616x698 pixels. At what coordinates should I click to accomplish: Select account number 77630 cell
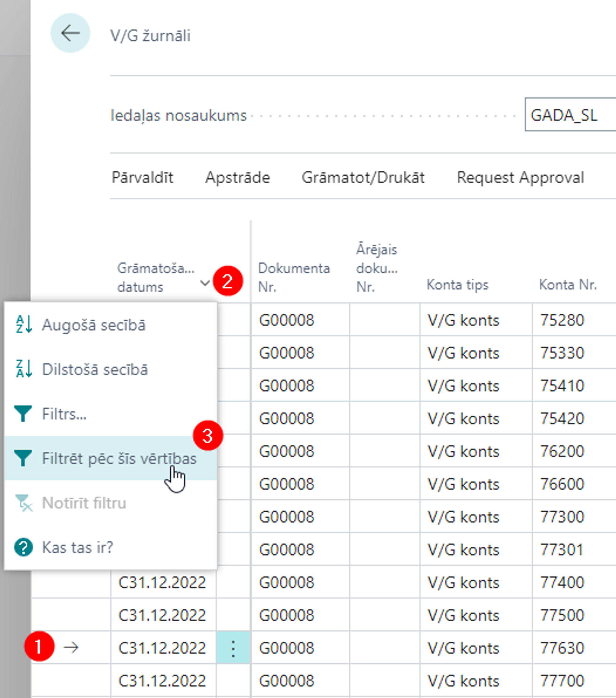(562, 647)
